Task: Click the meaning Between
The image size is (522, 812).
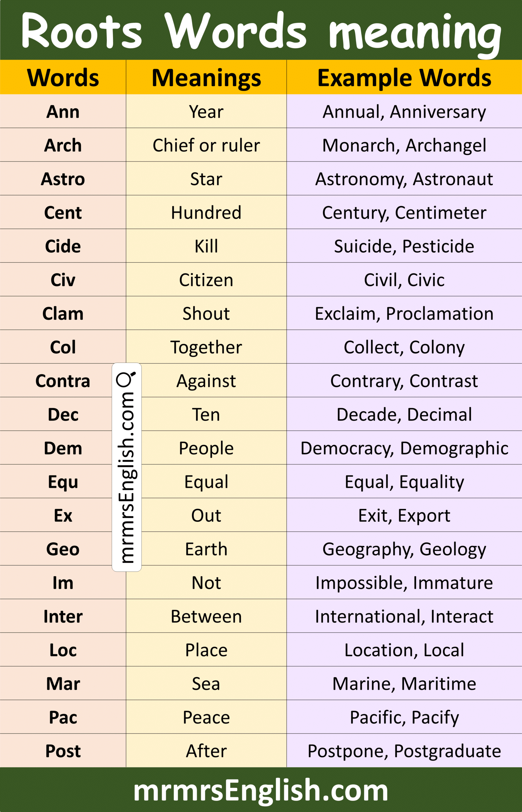Action: 206,616
